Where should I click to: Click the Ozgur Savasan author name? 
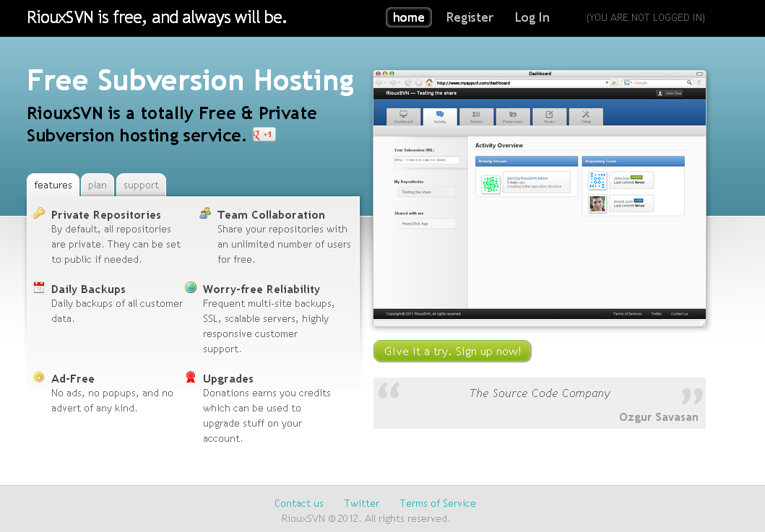[659, 417]
